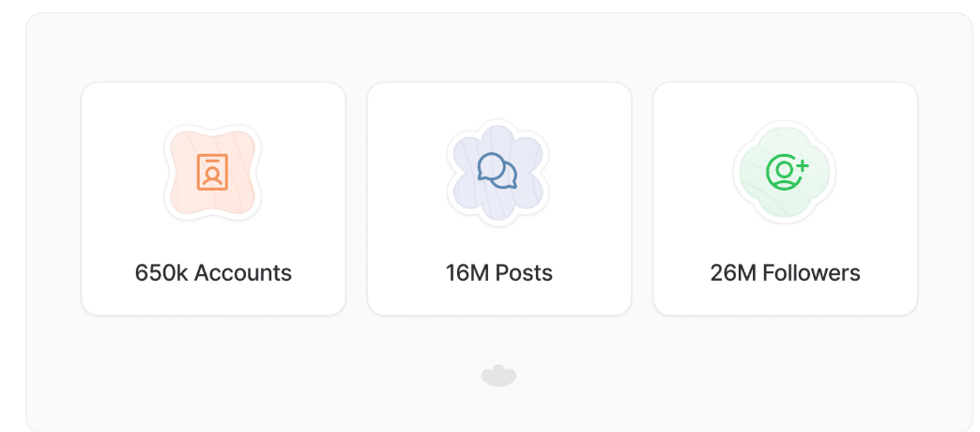
Task: Click the "16M" number text
Action: click(467, 273)
